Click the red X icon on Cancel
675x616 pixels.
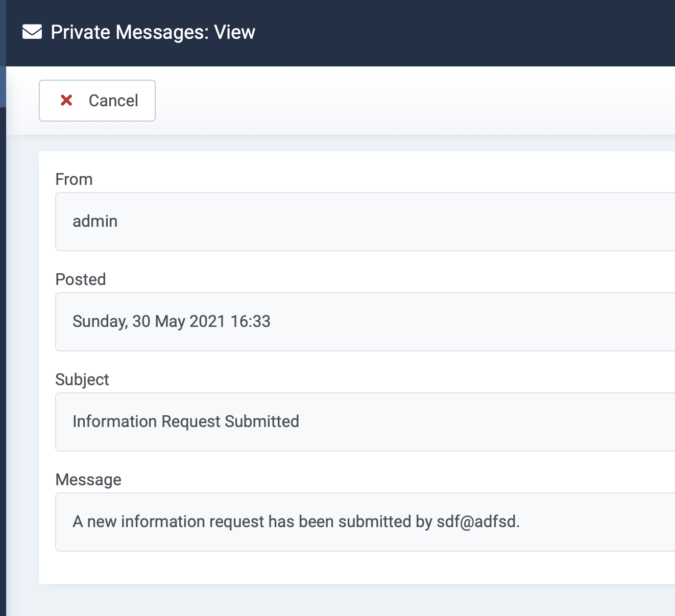coord(66,100)
